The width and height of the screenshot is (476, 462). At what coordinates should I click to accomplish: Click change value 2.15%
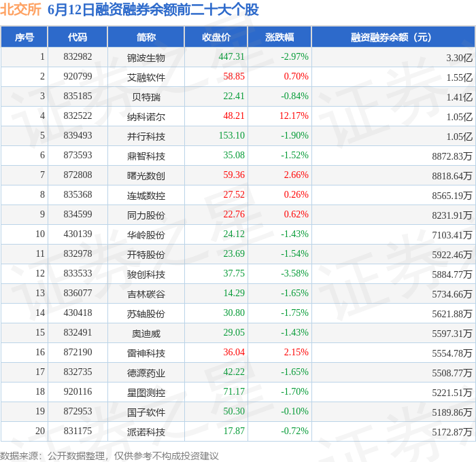296,353
